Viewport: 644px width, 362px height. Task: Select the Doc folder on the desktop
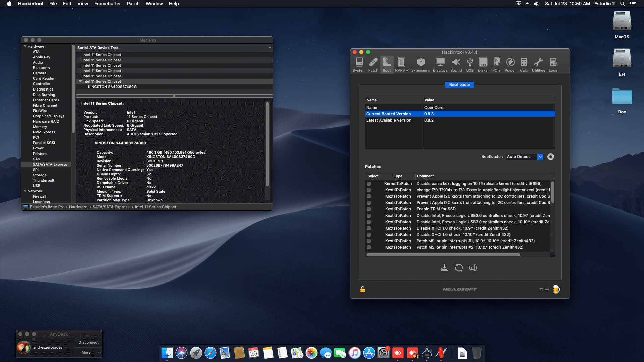point(622,97)
